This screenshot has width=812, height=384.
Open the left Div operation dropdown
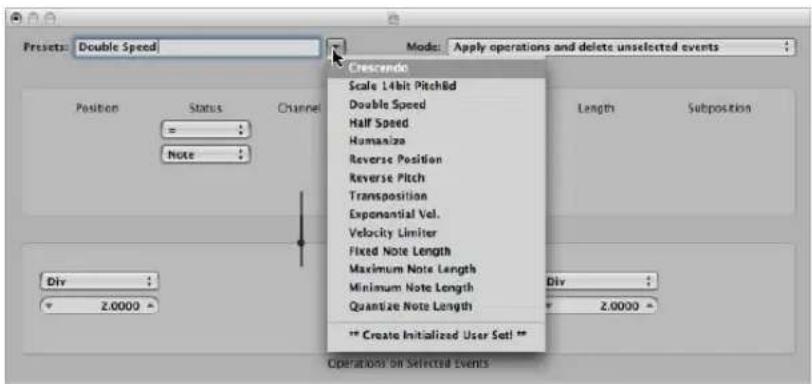99,283
